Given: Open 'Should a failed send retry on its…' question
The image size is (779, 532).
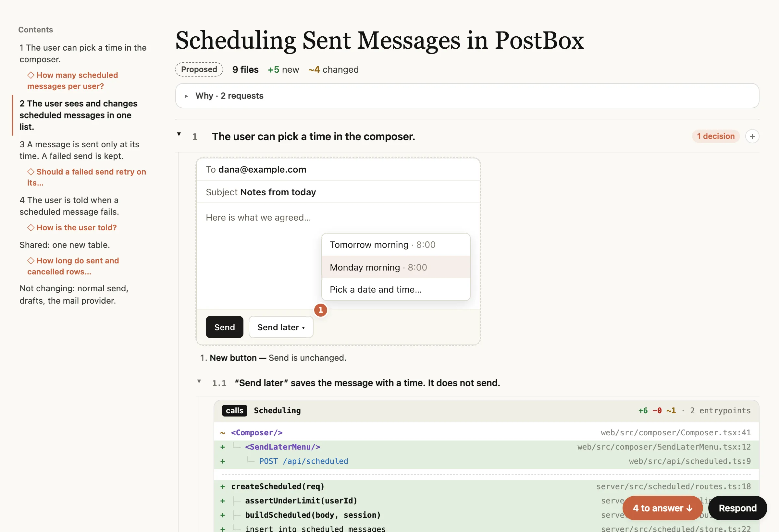Looking at the screenshot, I should [x=87, y=177].
